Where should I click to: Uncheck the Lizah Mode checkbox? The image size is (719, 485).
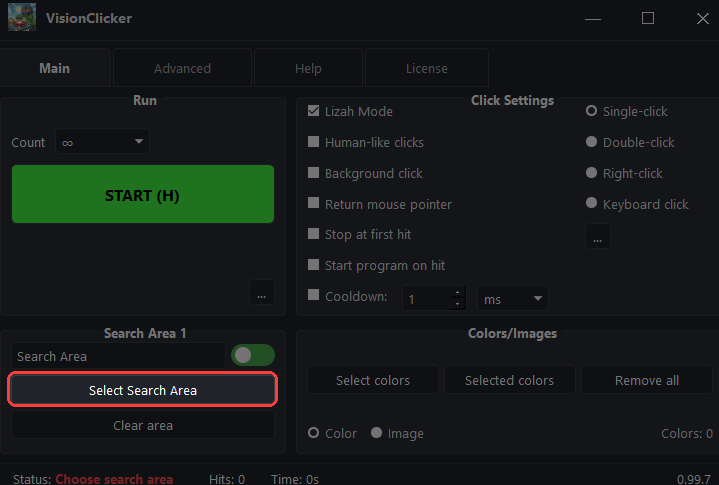(x=313, y=110)
